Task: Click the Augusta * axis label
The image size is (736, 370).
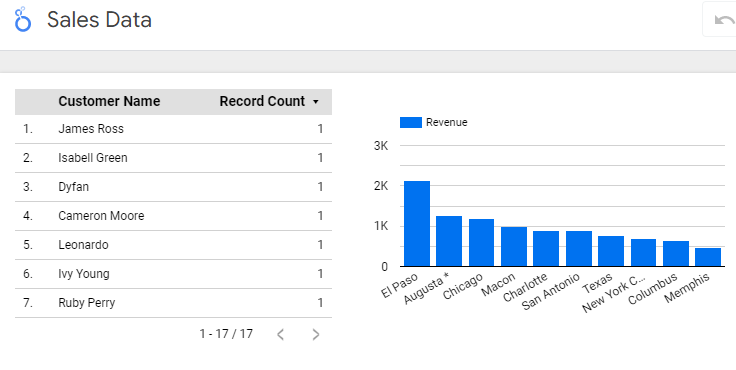Action: coord(427,288)
